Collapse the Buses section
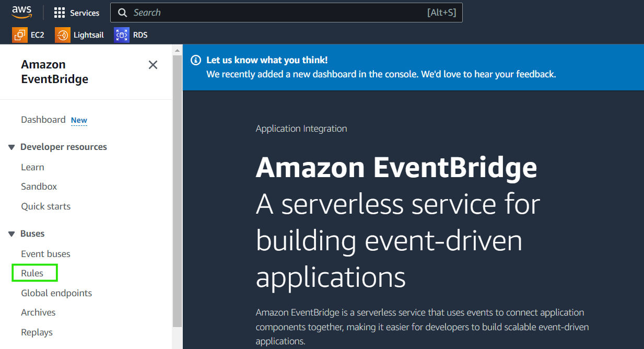 11,234
